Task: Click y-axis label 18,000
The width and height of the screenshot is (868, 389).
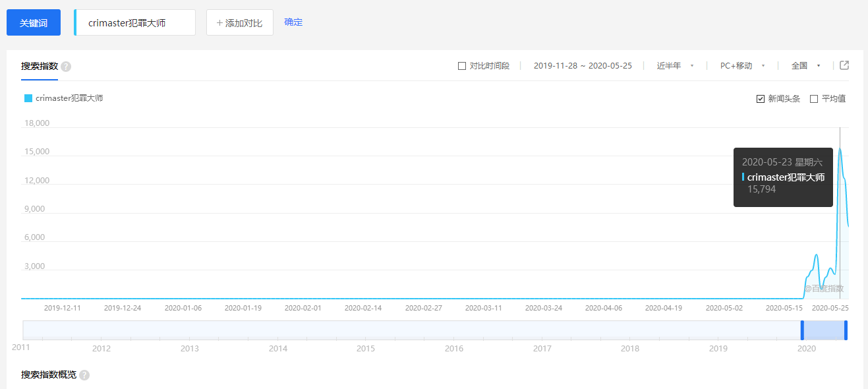Action: pos(37,123)
